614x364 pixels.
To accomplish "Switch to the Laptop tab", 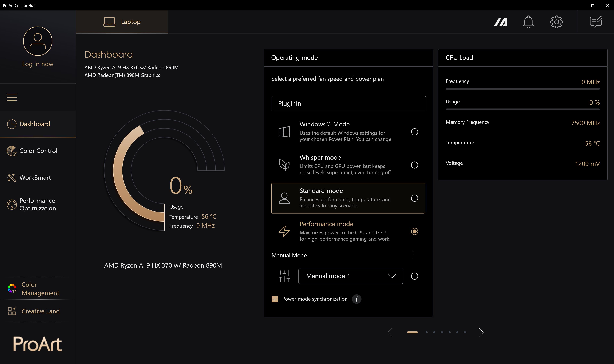I will [122, 22].
